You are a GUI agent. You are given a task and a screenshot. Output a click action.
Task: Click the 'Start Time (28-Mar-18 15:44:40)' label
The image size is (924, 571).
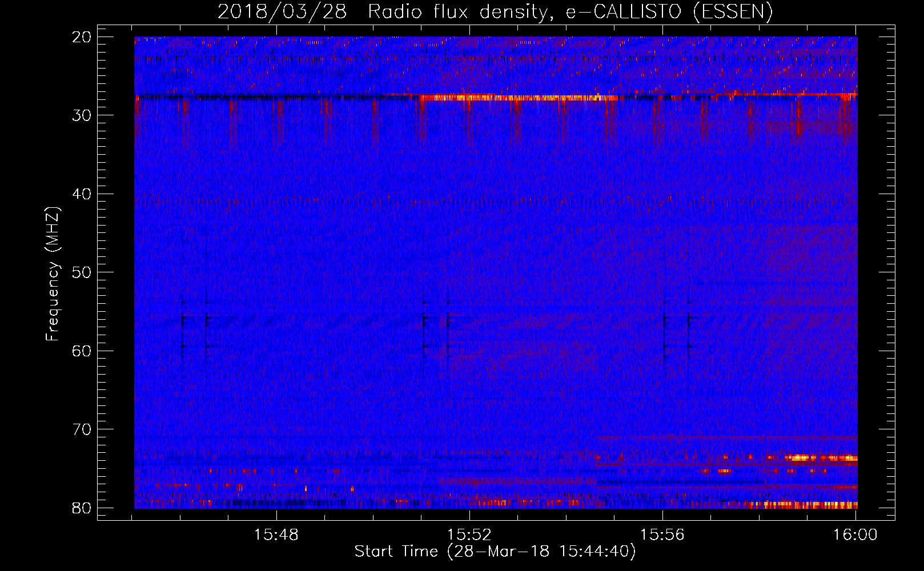click(495, 552)
